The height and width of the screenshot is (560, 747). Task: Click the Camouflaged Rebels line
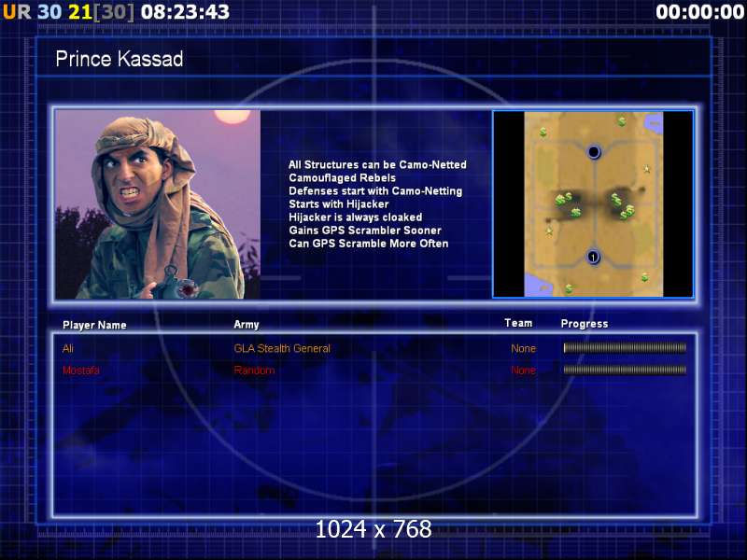[x=342, y=178]
